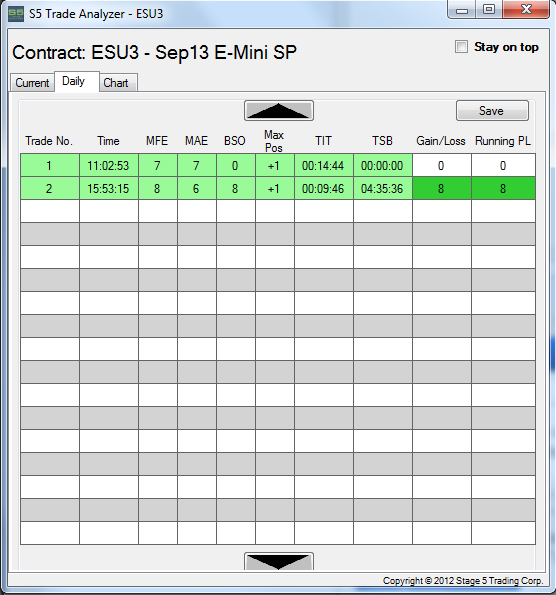Click BSO cell of trade 2
Image resolution: width=556 pixels, height=595 pixels.
pyautogui.click(x=236, y=189)
